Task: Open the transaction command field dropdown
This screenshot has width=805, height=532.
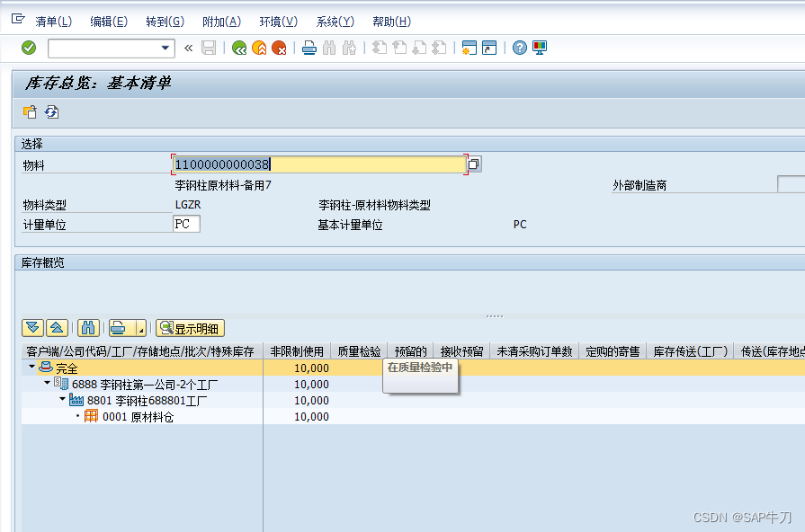Action: point(165,48)
